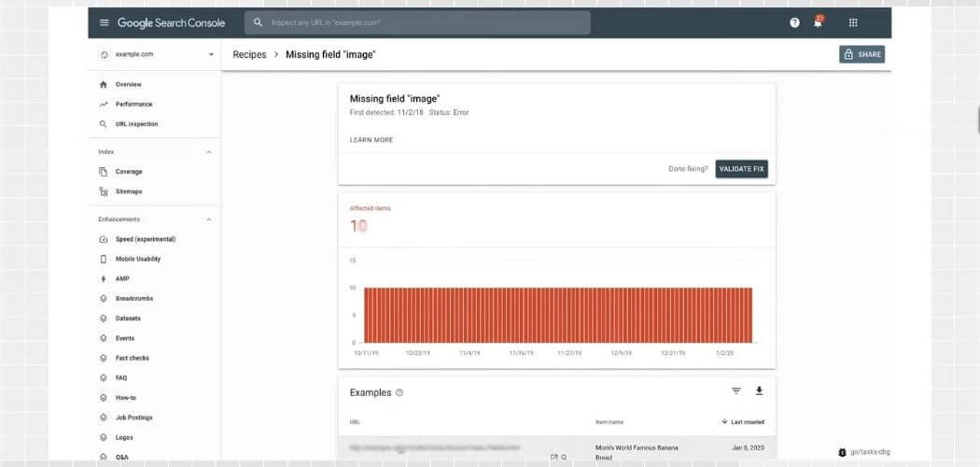
Task: Open the example.com property dropdown
Action: 211,54
